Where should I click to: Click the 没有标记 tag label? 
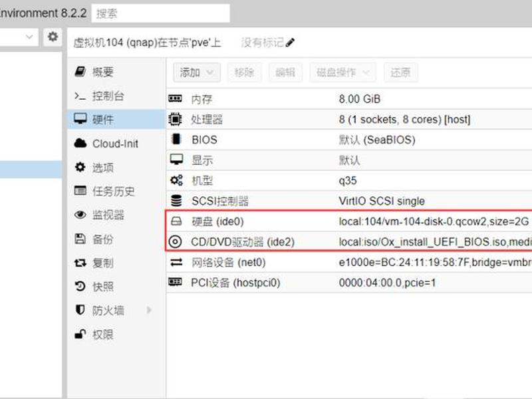[263, 43]
